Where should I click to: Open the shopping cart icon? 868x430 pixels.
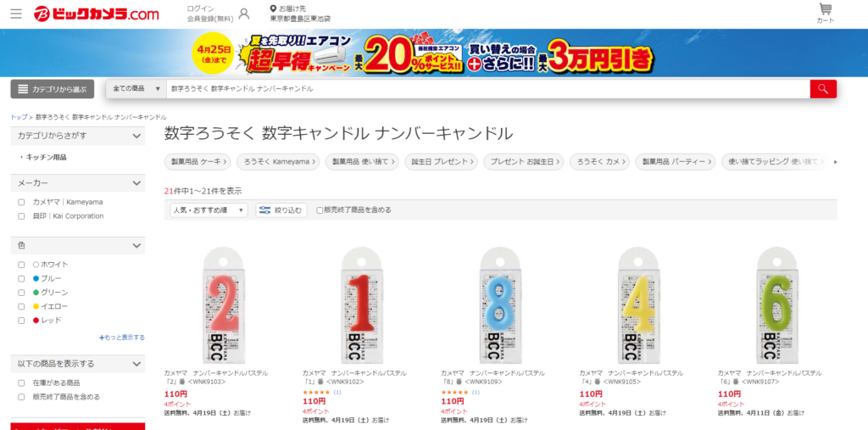tap(826, 9)
